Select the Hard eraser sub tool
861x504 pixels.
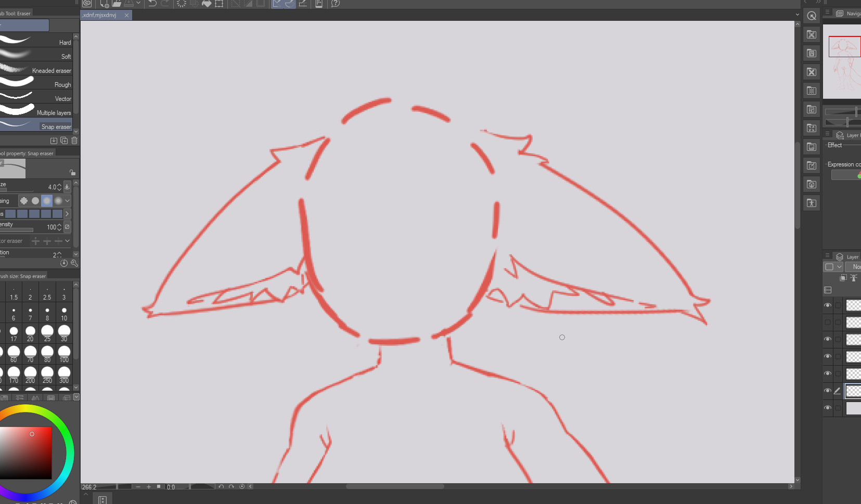pos(36,41)
